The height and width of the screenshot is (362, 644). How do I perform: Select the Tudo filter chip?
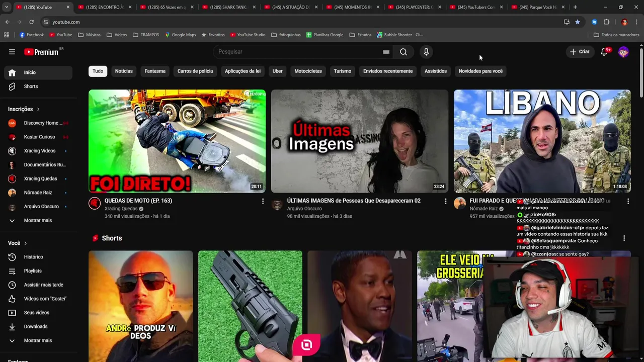(x=98, y=71)
